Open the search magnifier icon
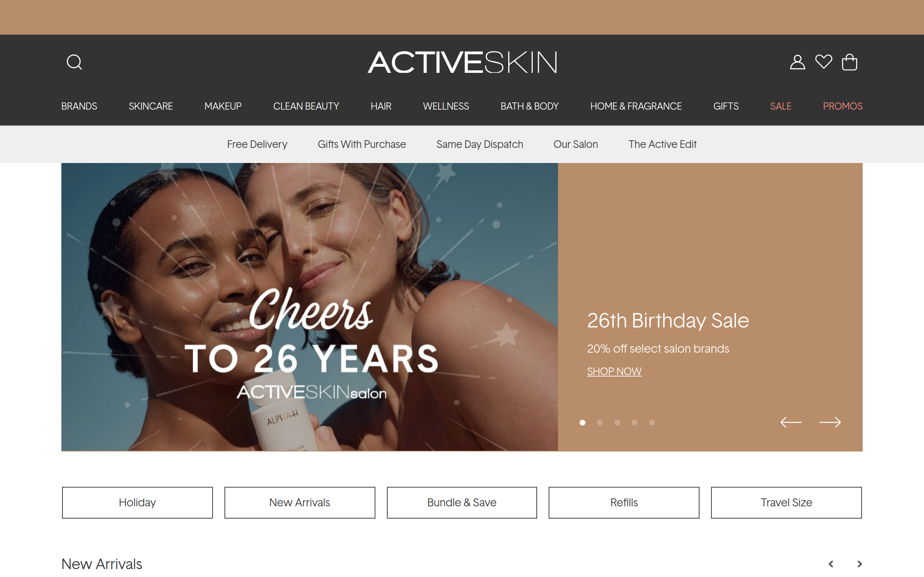This screenshot has height=577, width=924. coord(74,62)
